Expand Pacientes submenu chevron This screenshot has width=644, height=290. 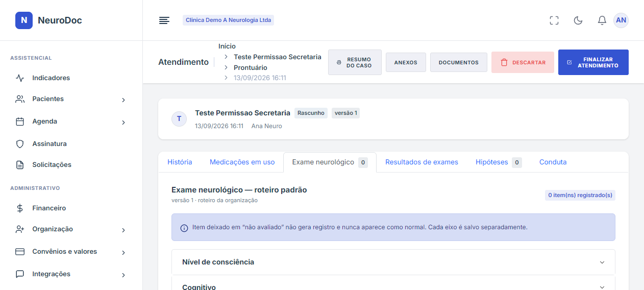tap(123, 100)
